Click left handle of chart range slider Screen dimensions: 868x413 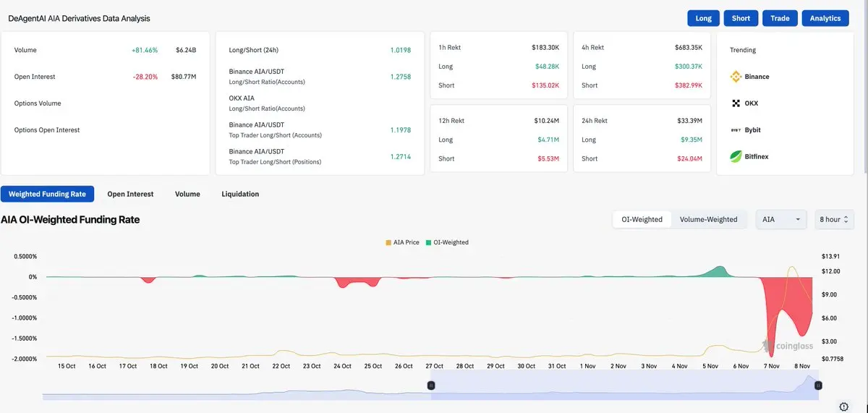coord(431,386)
